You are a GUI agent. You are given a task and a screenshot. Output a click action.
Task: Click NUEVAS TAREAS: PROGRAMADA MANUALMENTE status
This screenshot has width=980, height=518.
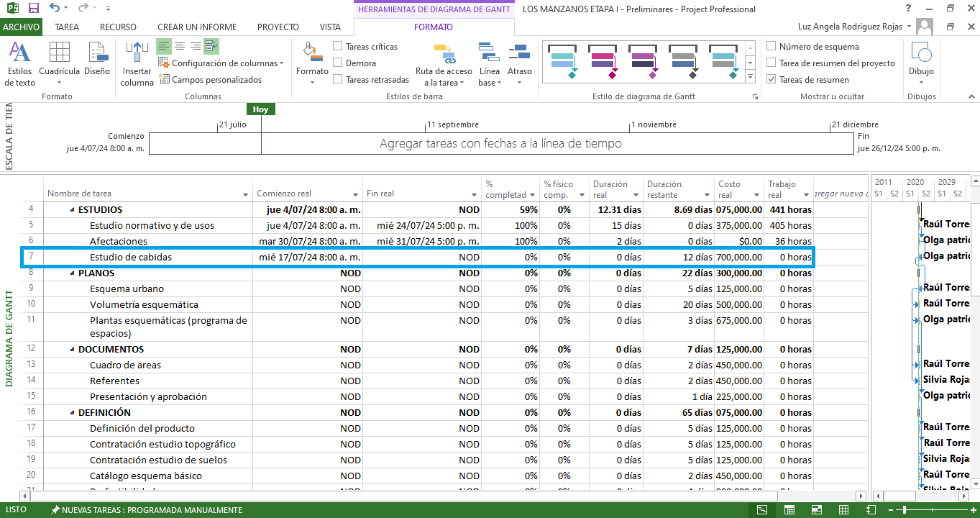click(147, 510)
